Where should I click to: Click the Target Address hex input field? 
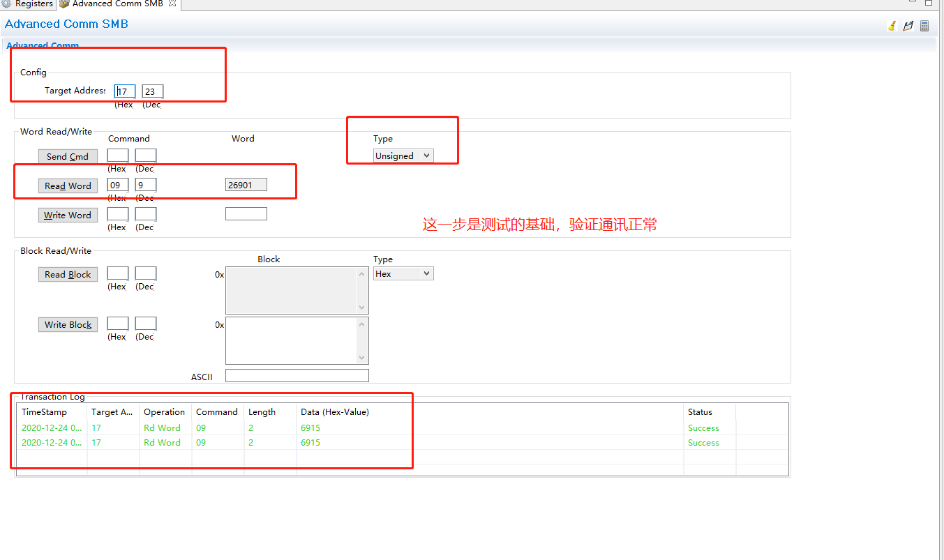pos(124,91)
